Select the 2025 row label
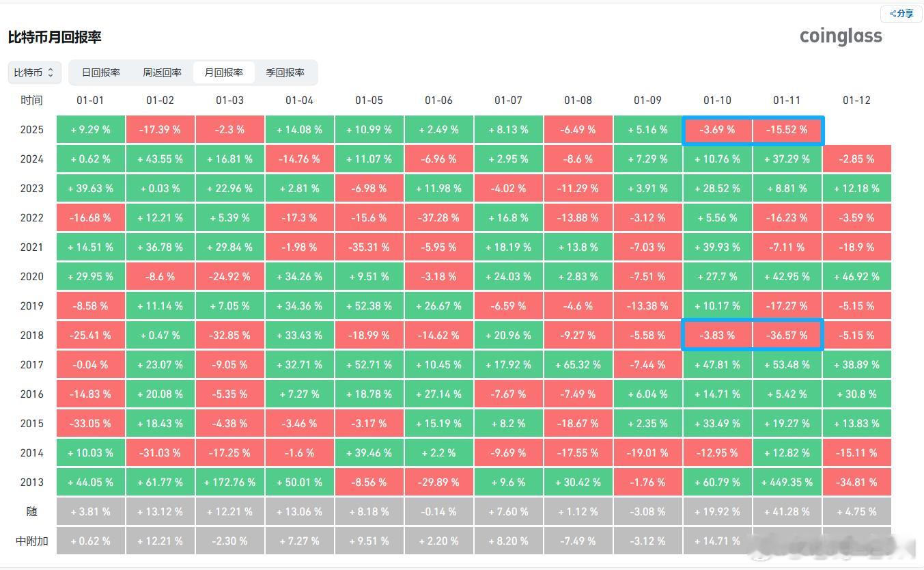 (x=31, y=130)
